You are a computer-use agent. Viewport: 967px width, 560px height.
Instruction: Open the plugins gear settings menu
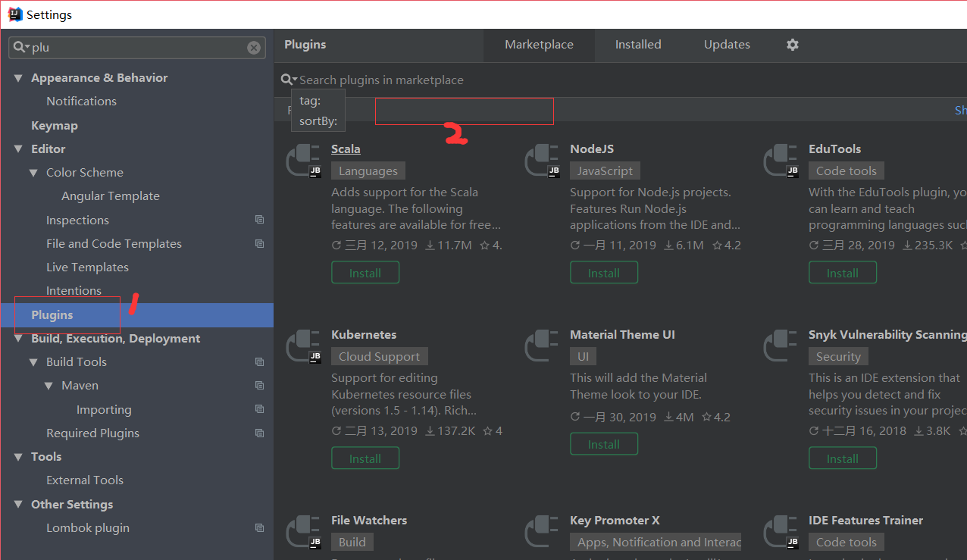tap(793, 45)
